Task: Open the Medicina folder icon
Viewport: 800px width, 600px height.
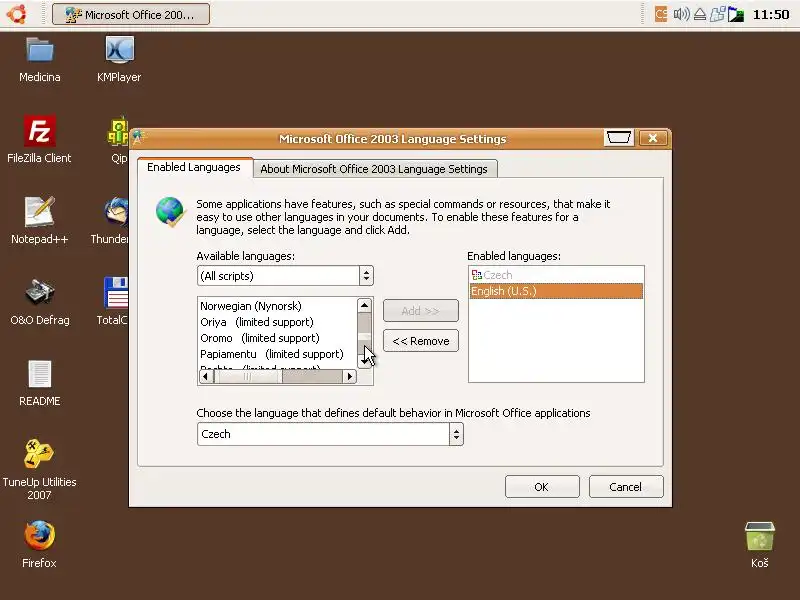Action: [40, 50]
